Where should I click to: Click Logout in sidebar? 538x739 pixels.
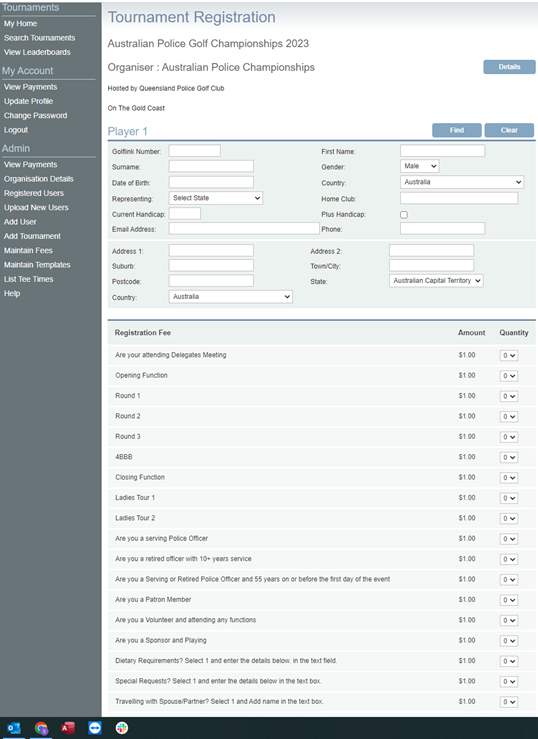click(x=16, y=130)
